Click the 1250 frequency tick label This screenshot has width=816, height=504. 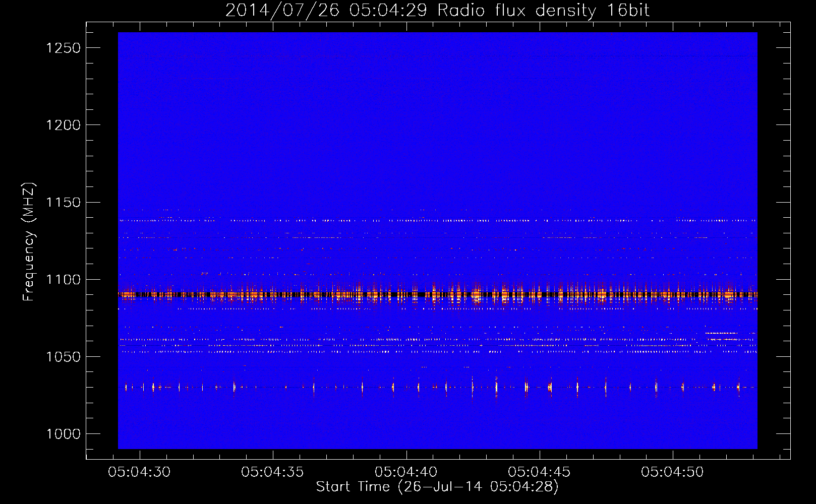pyautogui.click(x=63, y=48)
